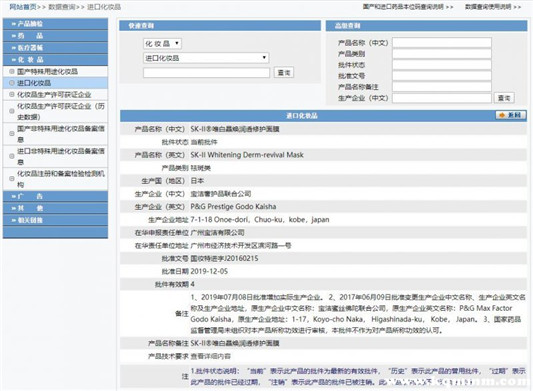Focus the 产品名称备注 advanced search field
This screenshot has height=391, width=533.
pyautogui.click(x=442, y=87)
